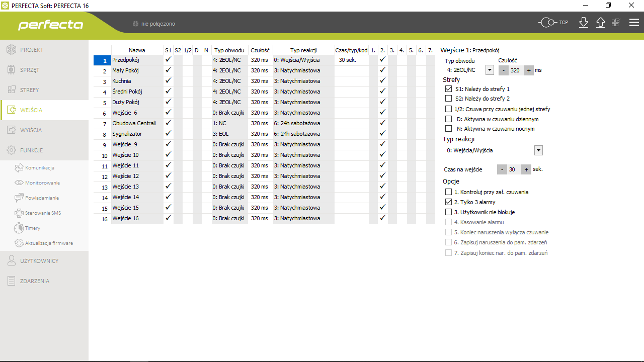This screenshot has height=362, width=644.
Task: Select the 'Sygnalizator' name cell
Action: (x=137, y=134)
